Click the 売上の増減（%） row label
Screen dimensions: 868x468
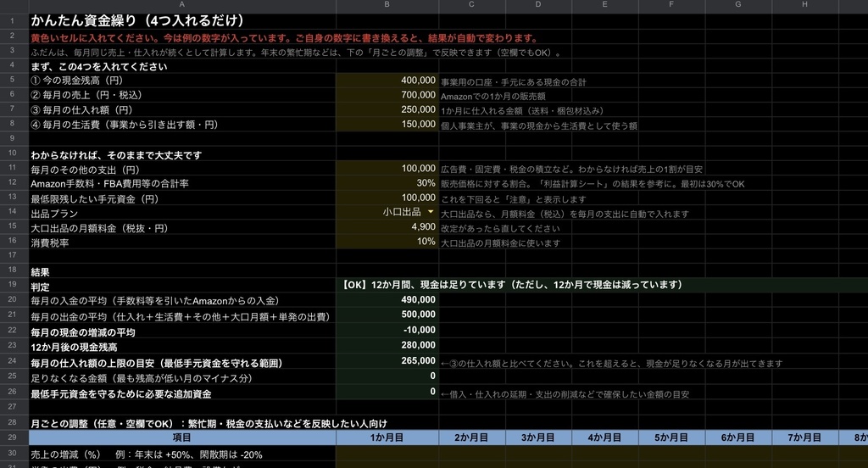[x=147, y=454]
